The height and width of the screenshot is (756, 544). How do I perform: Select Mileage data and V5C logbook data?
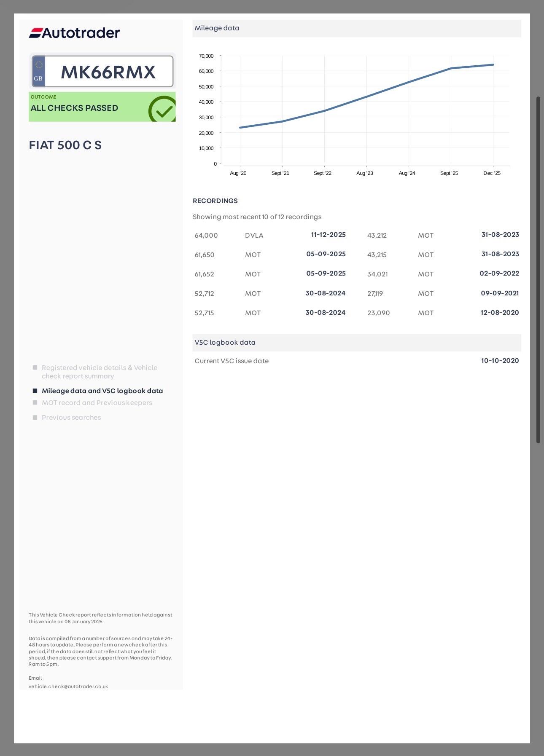102,391
